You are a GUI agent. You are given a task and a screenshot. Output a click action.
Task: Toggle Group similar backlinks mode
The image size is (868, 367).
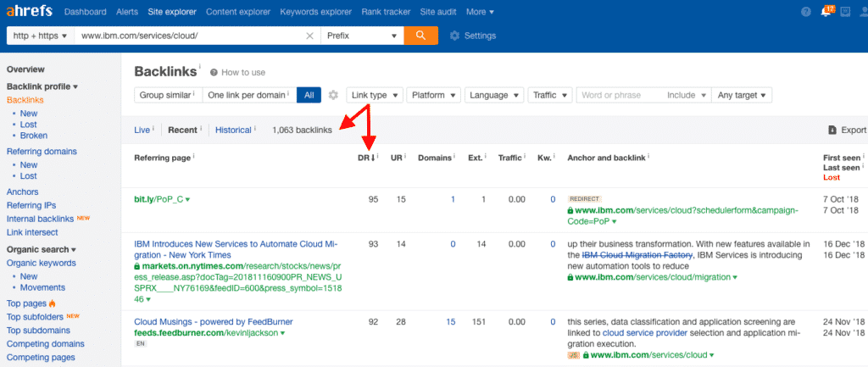pyautogui.click(x=169, y=95)
